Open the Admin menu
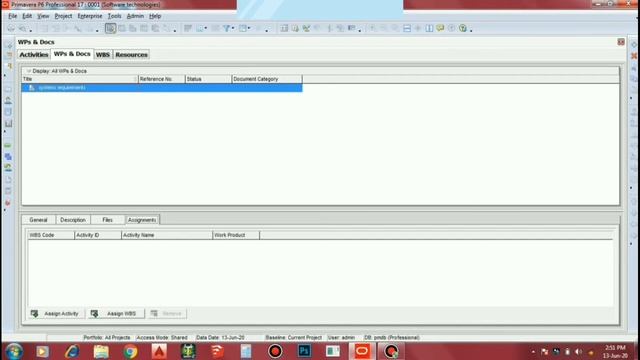The height and width of the screenshot is (360, 640). [x=135, y=16]
